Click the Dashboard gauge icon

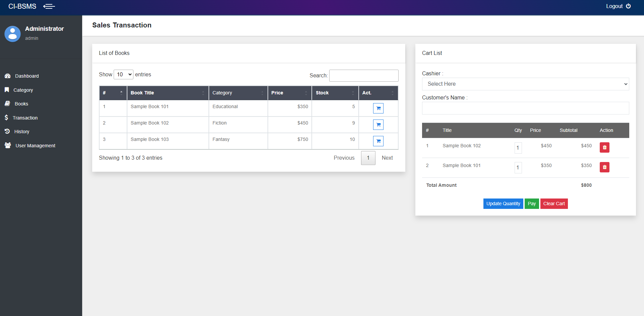coord(8,76)
